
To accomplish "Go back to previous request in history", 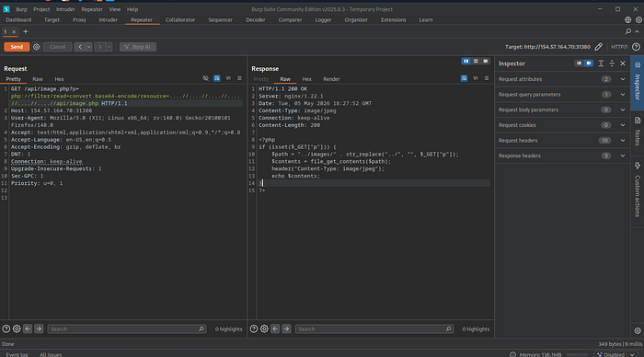I will point(80,47).
